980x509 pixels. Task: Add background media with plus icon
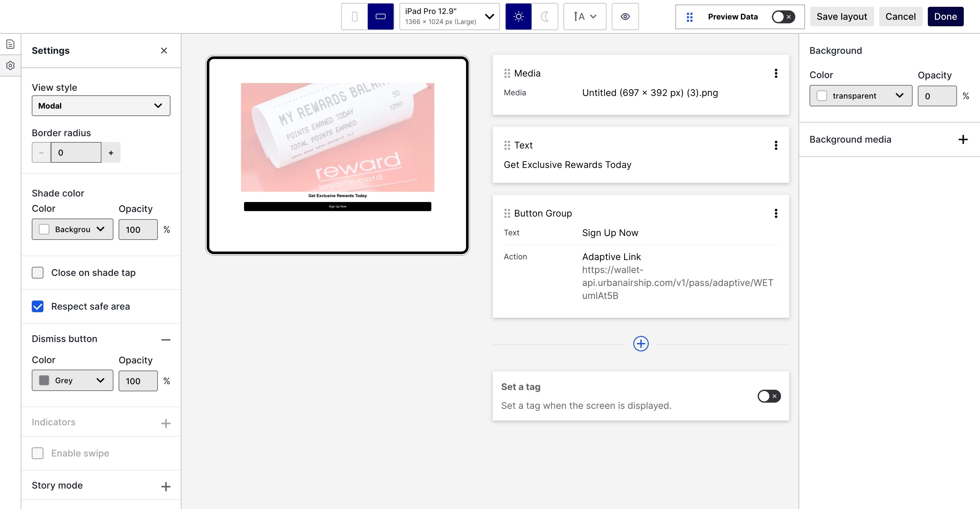click(x=962, y=139)
